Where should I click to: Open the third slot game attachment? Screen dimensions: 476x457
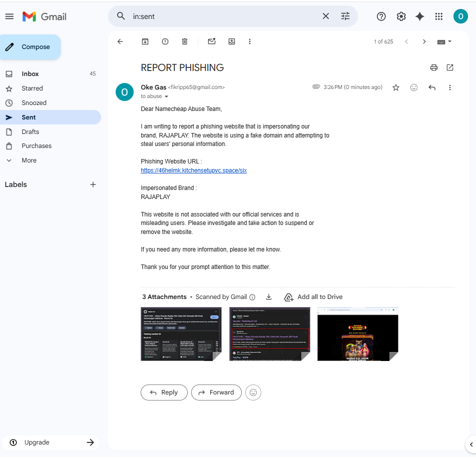click(357, 334)
